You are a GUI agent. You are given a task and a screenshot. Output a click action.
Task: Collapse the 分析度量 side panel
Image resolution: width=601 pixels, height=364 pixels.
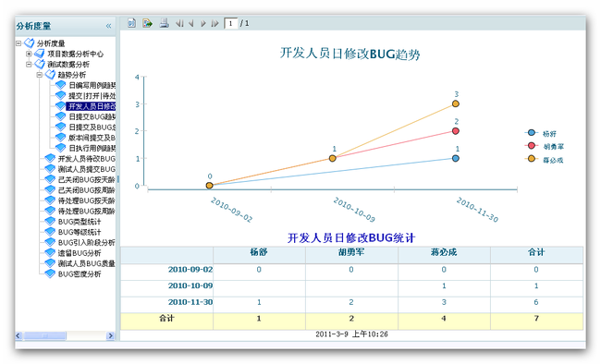[108, 26]
